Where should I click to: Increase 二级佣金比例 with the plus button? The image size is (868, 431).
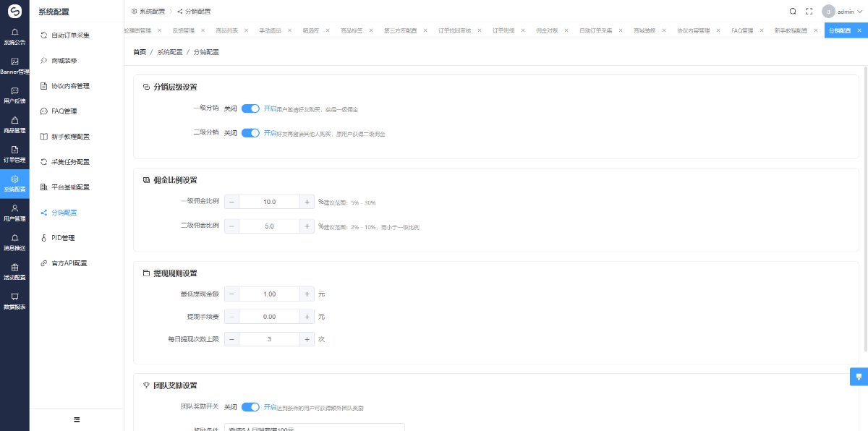(x=307, y=226)
